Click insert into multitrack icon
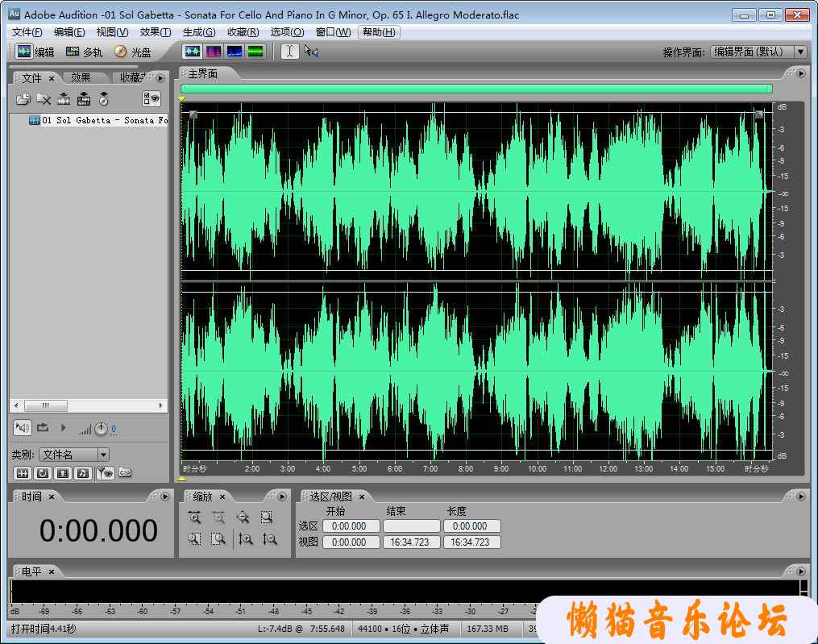The width and height of the screenshot is (818, 644). point(84,98)
